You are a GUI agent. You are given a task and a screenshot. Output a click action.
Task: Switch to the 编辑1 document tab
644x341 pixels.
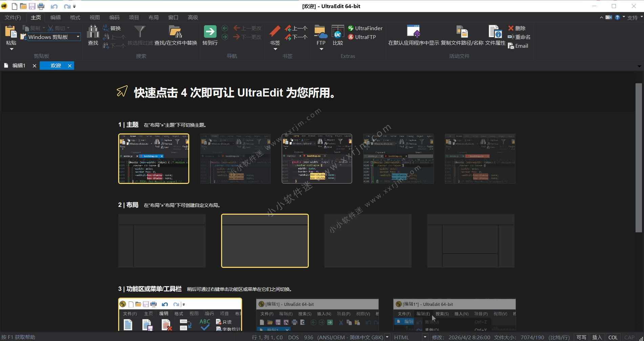[19, 66]
